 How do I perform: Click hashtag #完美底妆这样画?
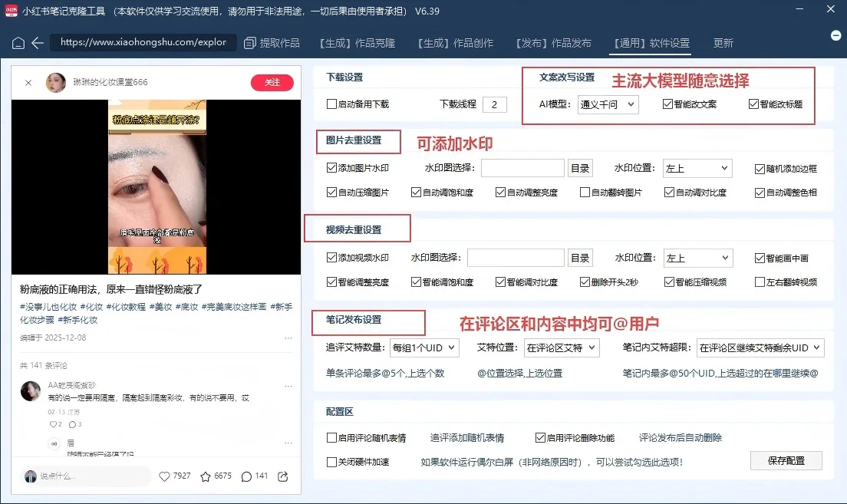234,307
